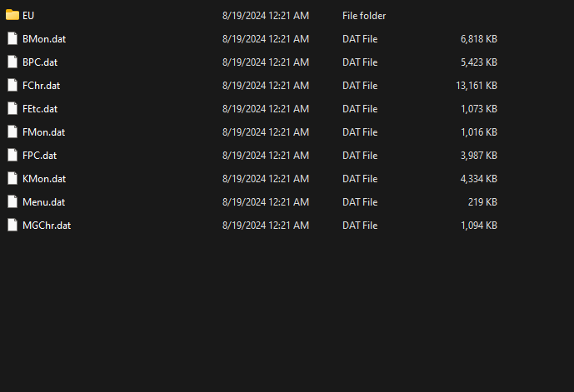
Task: Select the file name Menu.dat
Action: coord(43,202)
